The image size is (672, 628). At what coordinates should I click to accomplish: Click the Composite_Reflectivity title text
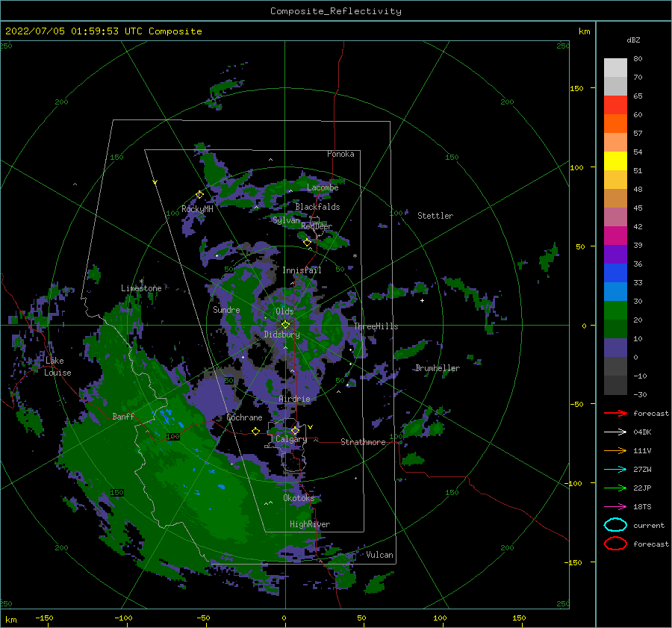click(336, 11)
